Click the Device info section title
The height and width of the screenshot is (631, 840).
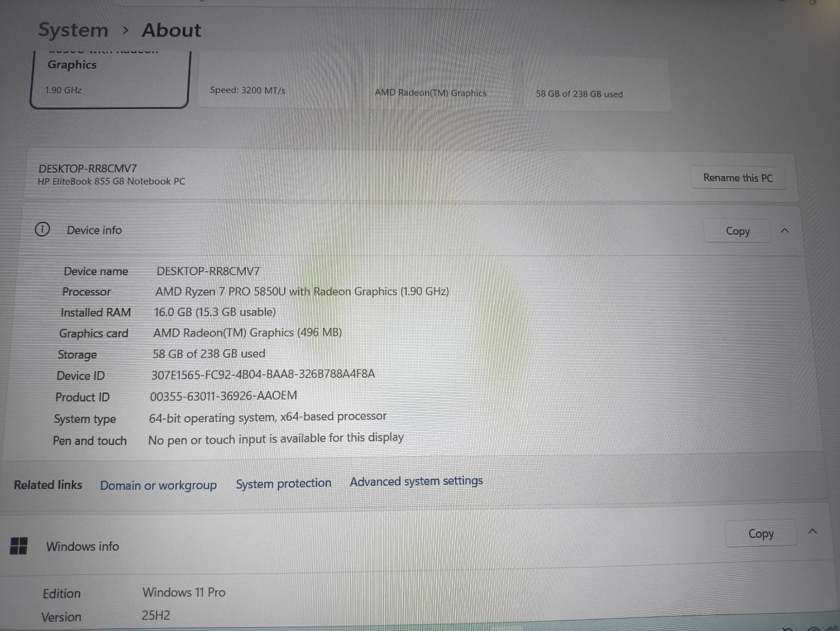pyautogui.click(x=94, y=230)
